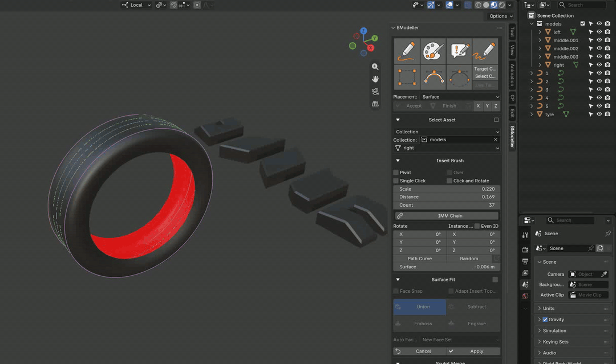Click the Distance value slider field
Viewport: 616px width, 364px height.
pyautogui.click(x=447, y=197)
